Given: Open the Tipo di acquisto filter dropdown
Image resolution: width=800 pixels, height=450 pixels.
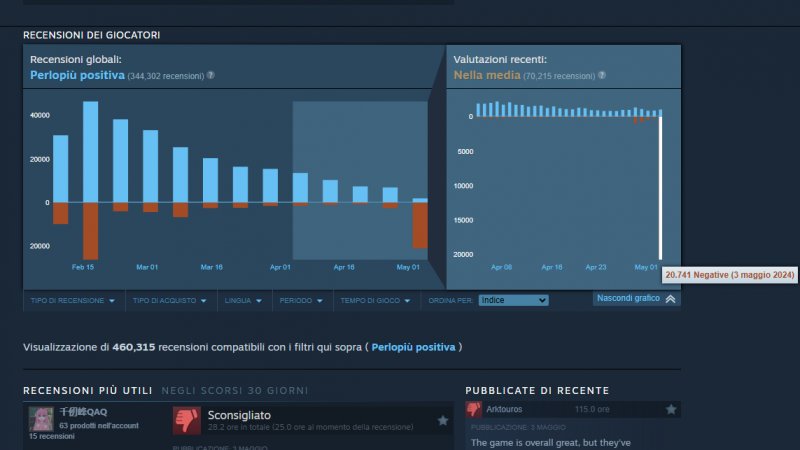Looking at the screenshot, I should tap(170, 301).
